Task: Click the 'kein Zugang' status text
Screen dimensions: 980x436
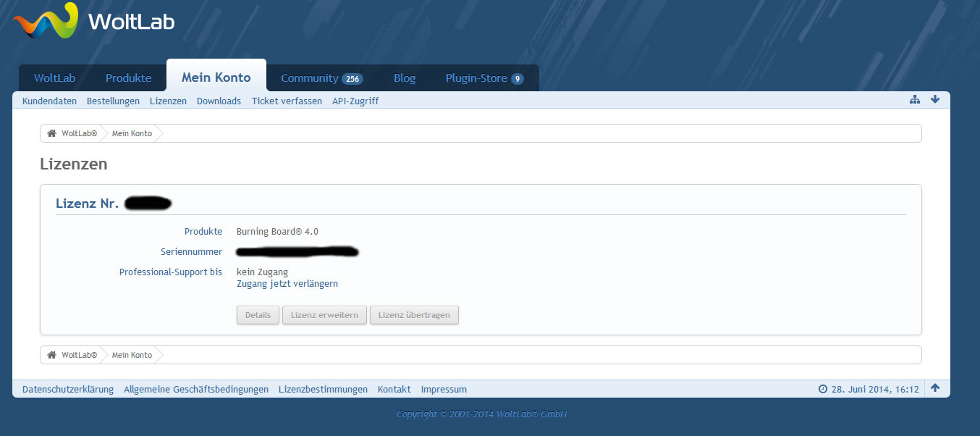Action: (x=262, y=272)
